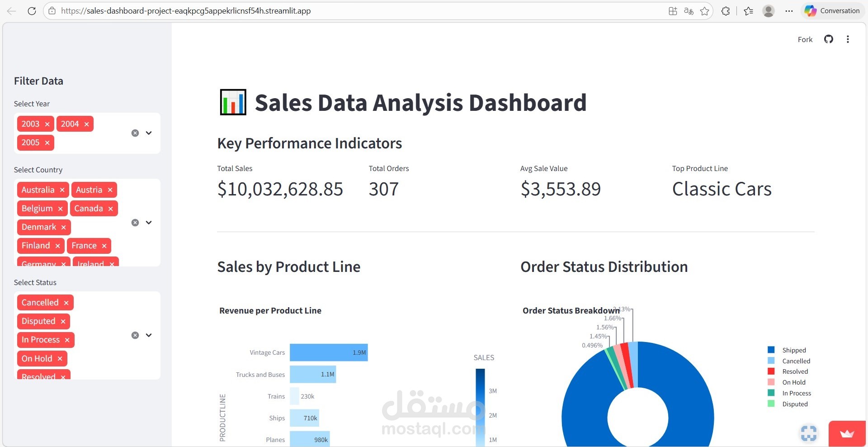
Task: Click the browser back arrow
Action: 11,11
